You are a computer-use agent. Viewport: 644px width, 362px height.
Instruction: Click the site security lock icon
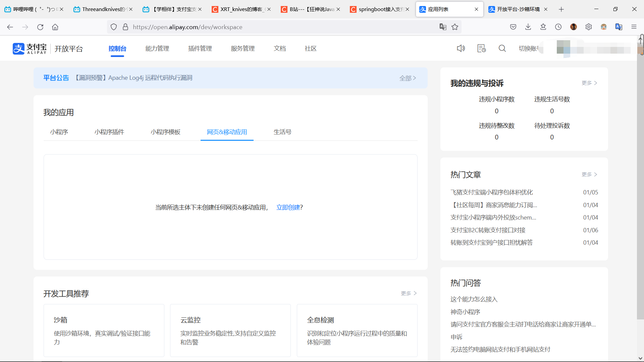point(125,27)
